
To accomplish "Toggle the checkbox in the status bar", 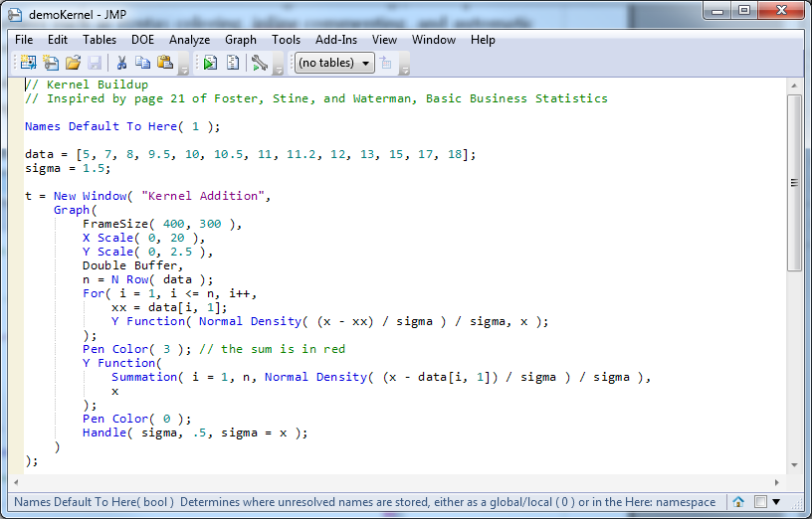I will tap(760, 502).
